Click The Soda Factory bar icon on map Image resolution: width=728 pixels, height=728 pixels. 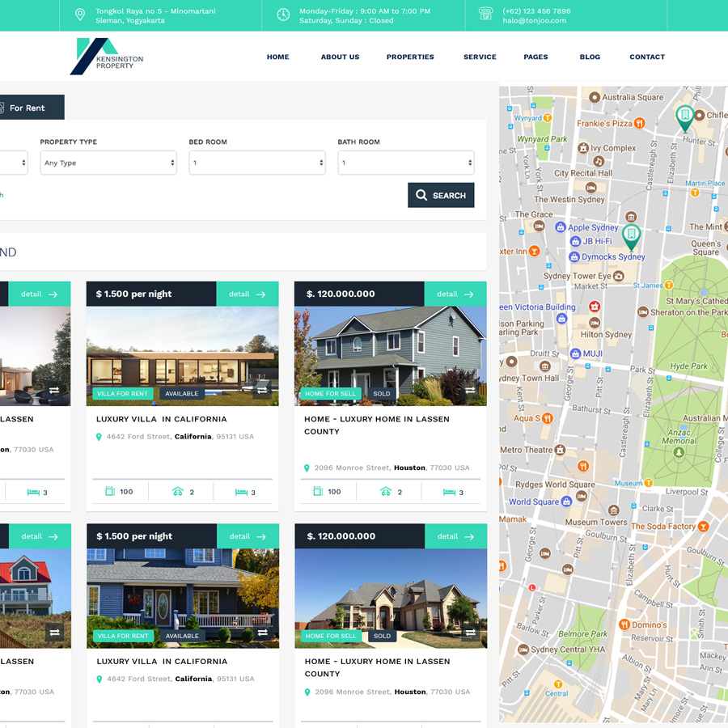(704, 526)
